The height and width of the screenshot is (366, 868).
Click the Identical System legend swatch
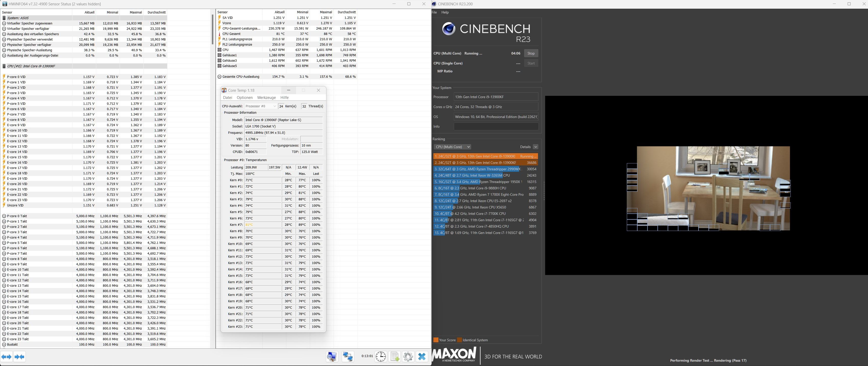pyautogui.click(x=460, y=340)
